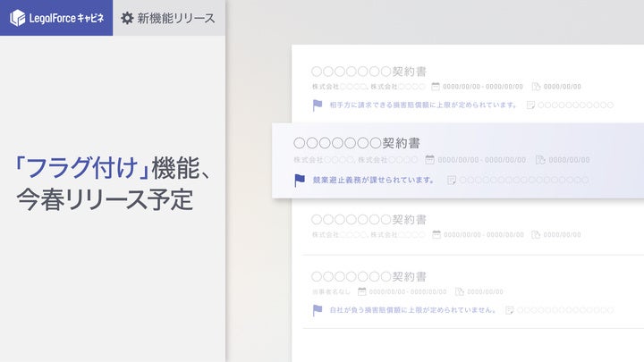Screen dimensions: 644x362
Task: Click the date range in the highlighted 競業避止義務 card
Action: click(x=482, y=160)
